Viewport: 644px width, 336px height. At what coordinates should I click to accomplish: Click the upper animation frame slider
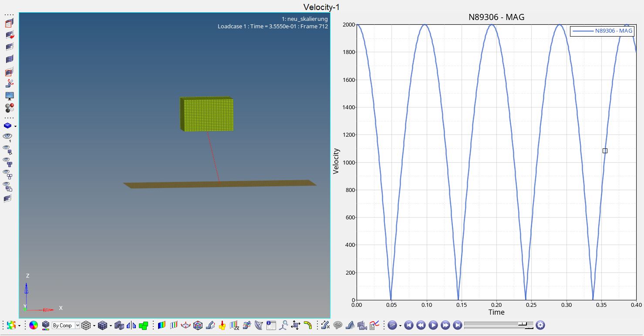click(x=499, y=323)
